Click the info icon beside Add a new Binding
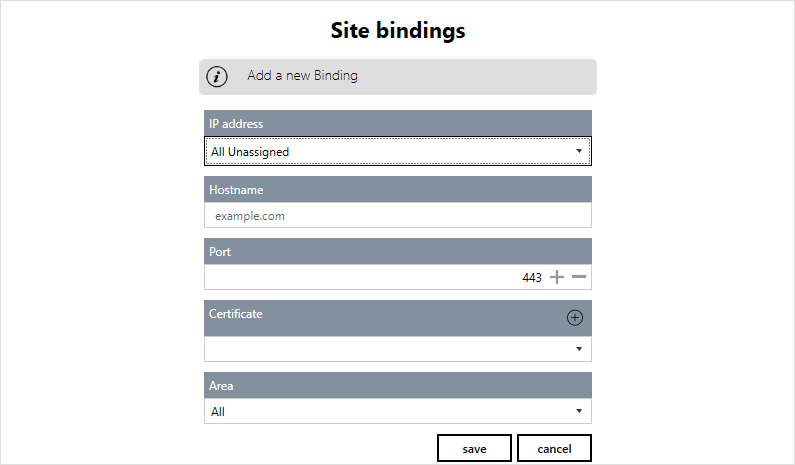 (x=217, y=77)
